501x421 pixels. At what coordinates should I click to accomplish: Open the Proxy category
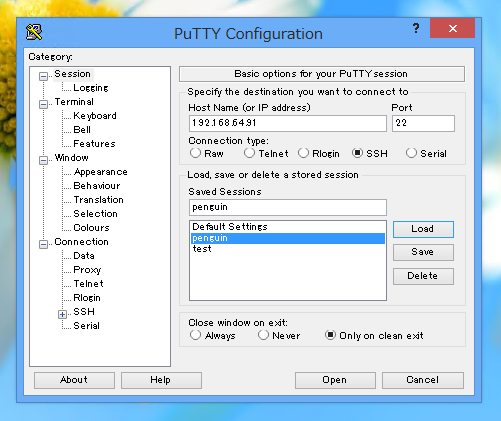(x=87, y=270)
